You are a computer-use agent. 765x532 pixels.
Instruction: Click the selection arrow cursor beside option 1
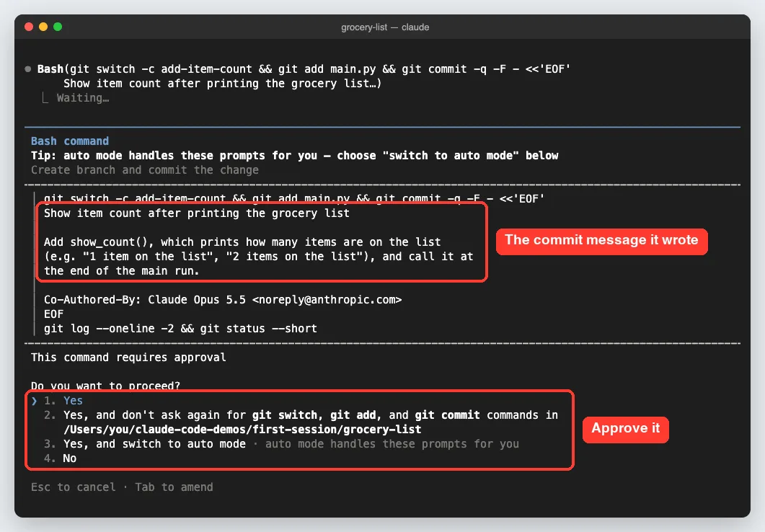point(34,401)
